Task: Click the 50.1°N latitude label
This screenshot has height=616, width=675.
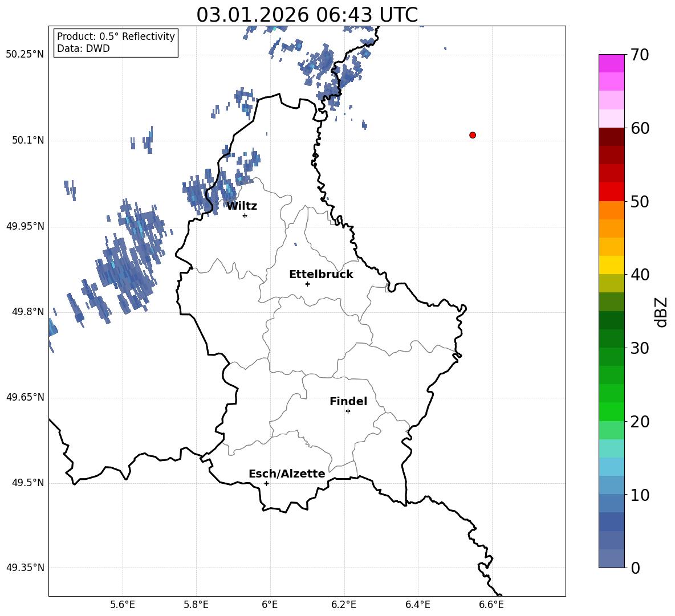Action: pos(28,141)
